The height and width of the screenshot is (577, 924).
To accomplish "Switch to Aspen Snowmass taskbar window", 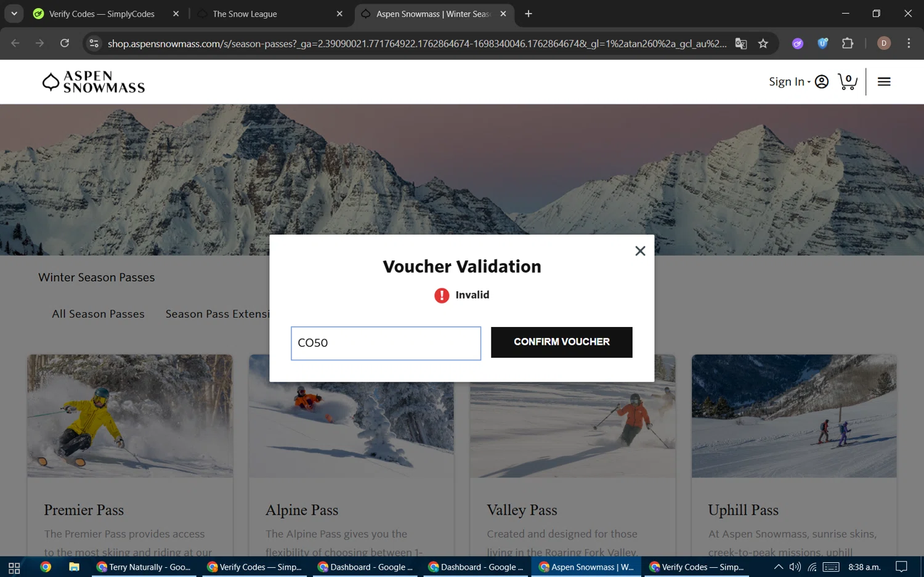I will (x=586, y=567).
